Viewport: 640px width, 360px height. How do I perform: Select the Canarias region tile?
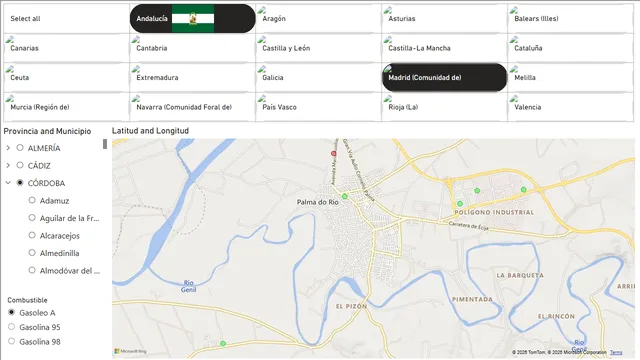pyautogui.click(x=67, y=48)
